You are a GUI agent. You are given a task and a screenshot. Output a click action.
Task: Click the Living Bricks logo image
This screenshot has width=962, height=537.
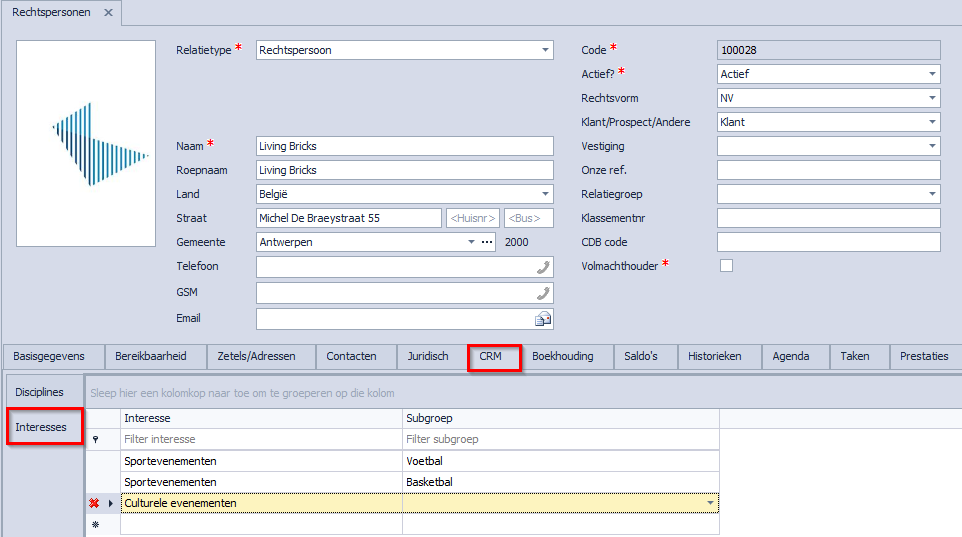click(86, 143)
